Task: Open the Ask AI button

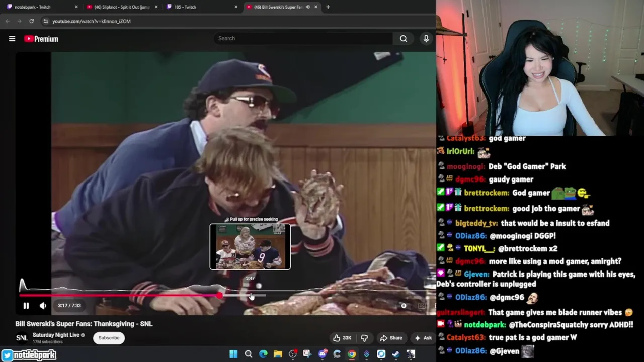Action: tap(423, 338)
